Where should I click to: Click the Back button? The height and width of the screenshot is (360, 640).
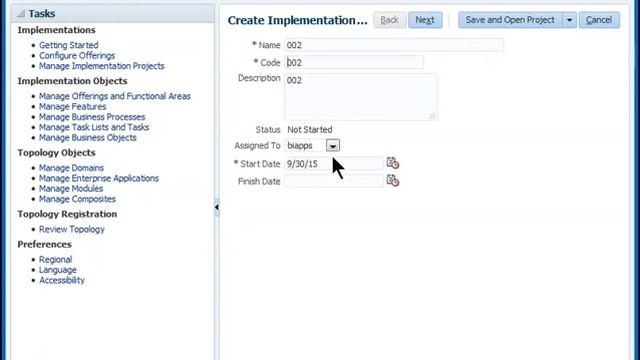[x=389, y=20]
